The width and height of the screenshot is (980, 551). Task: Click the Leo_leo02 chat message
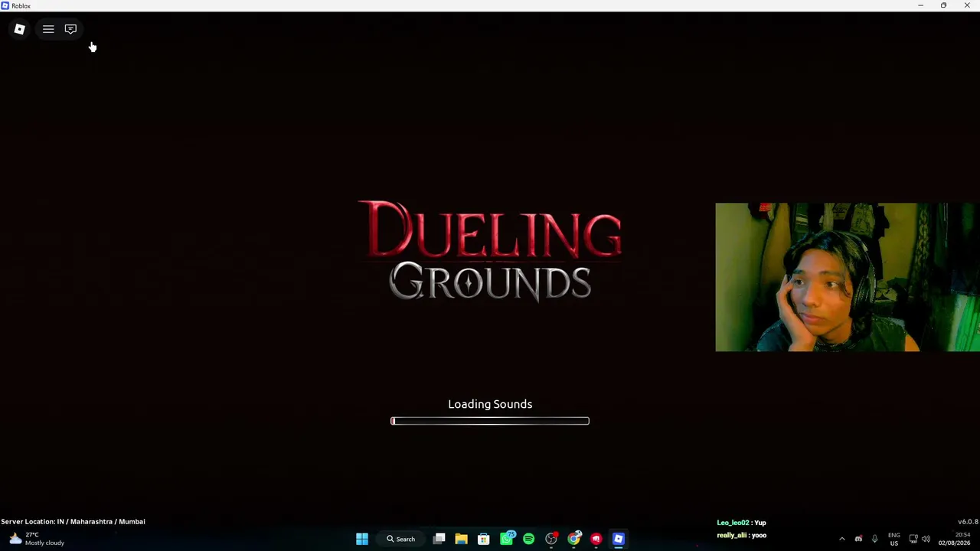tap(741, 523)
